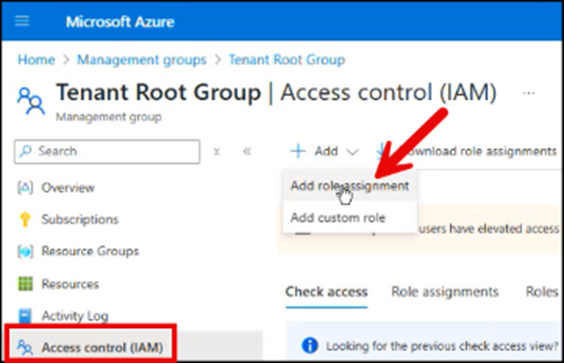Click Download role assignments
564x363 pixels.
466,151
